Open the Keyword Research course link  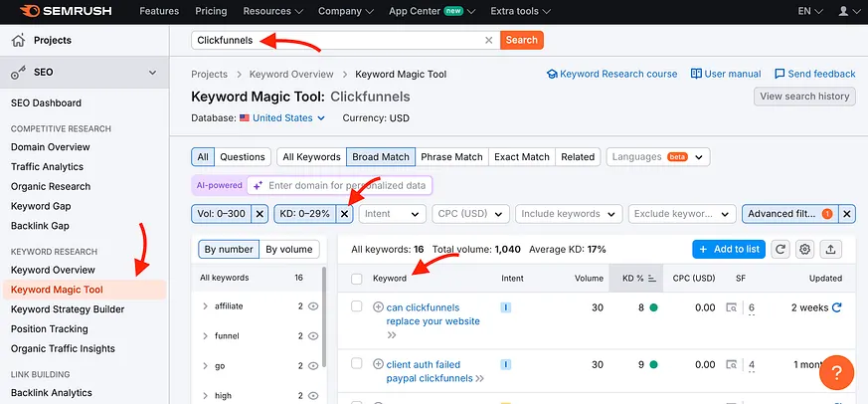pyautogui.click(x=611, y=75)
